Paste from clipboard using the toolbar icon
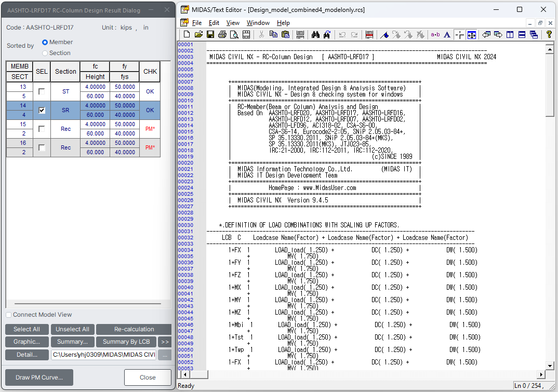The height and width of the screenshot is (392, 558). tap(285, 34)
